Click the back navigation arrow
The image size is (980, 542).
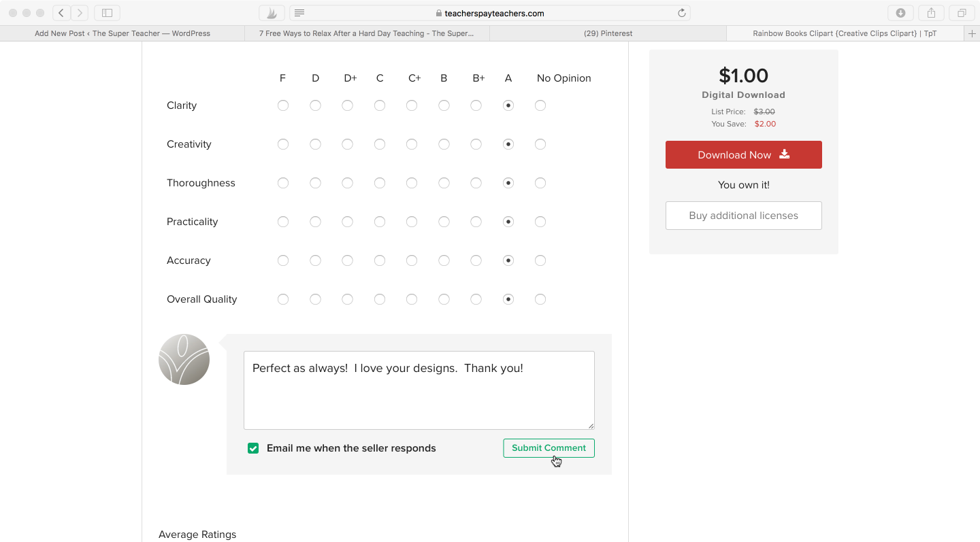[x=61, y=12]
